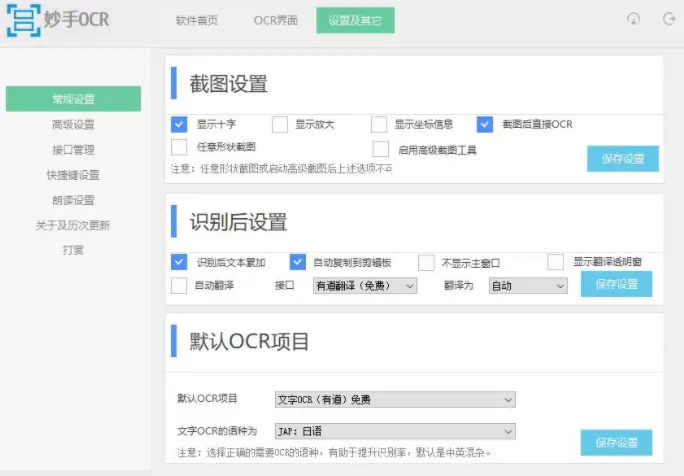Check the 启用高级截图工具 checkbox
This screenshot has width=684, height=476.
click(381, 149)
